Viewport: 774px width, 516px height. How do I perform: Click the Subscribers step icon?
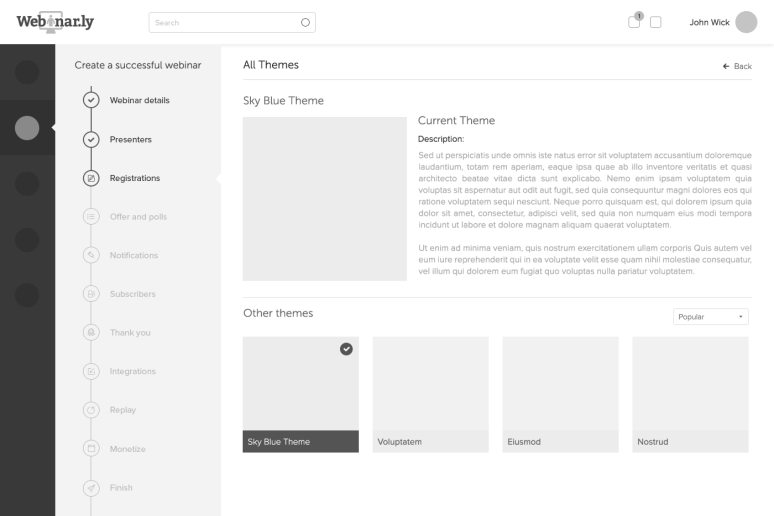[x=91, y=294]
